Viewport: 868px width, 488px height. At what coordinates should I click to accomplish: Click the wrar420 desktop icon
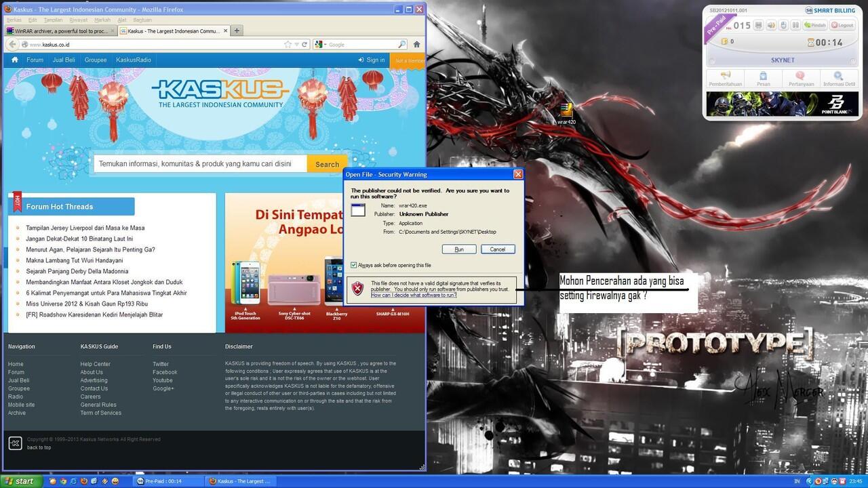click(566, 114)
